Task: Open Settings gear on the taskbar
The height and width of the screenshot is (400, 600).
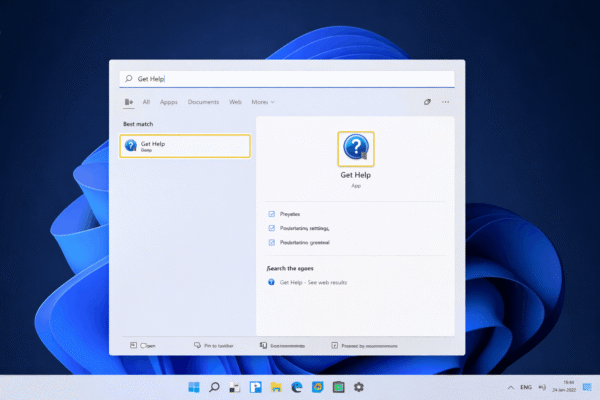Action: pos(359,387)
